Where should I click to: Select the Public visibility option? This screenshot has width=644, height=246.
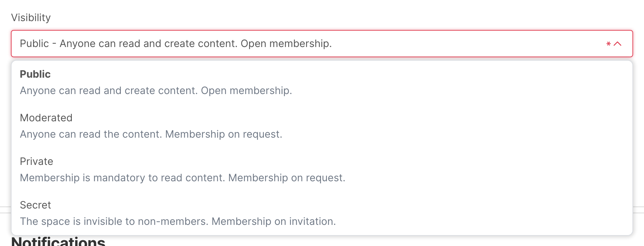coord(322,82)
